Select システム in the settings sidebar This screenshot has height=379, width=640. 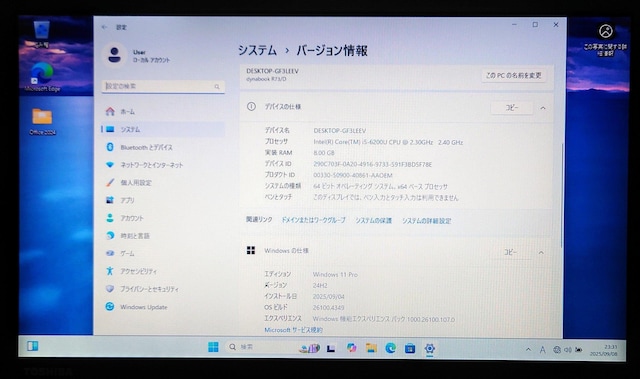coord(163,129)
